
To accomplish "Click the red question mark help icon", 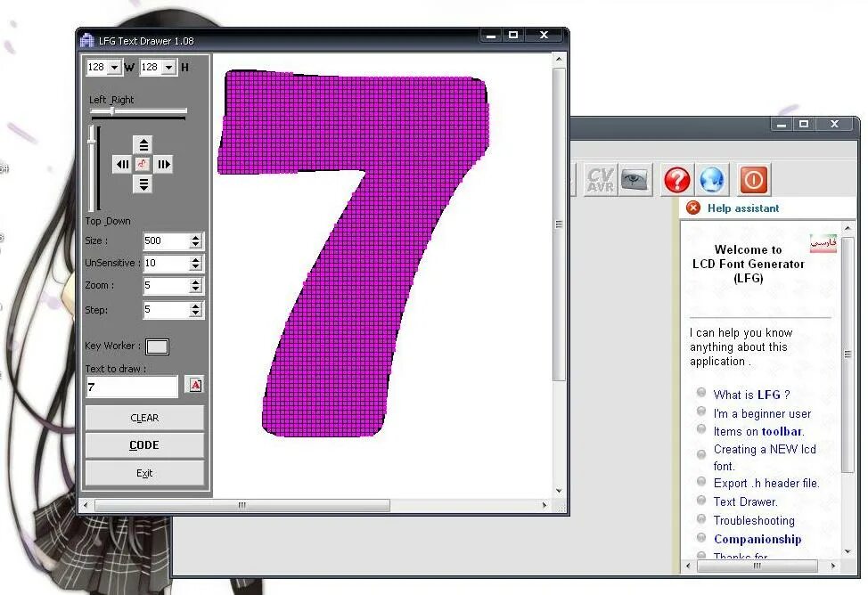I will 676,180.
